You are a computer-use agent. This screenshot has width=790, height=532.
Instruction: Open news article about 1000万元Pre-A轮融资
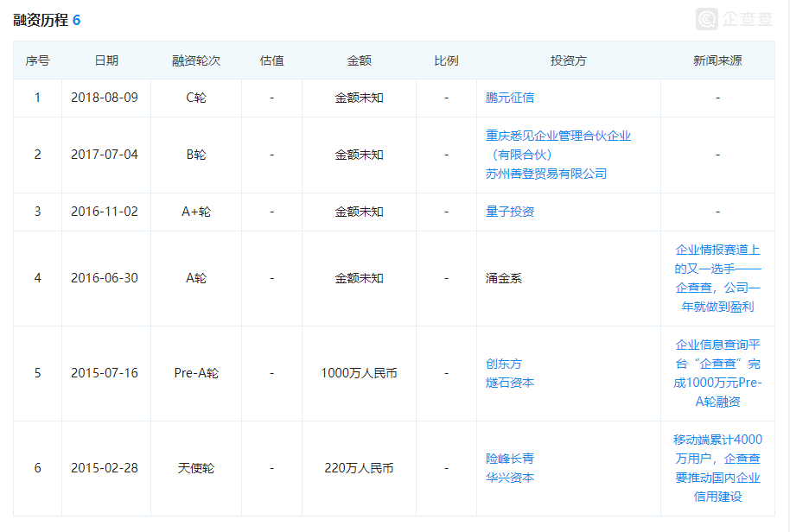[717, 373]
